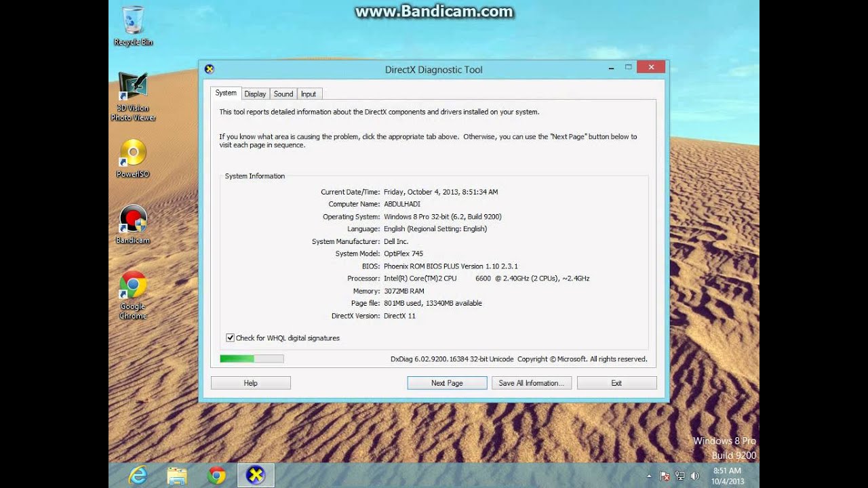Click the Current Date/Time value

pos(441,192)
